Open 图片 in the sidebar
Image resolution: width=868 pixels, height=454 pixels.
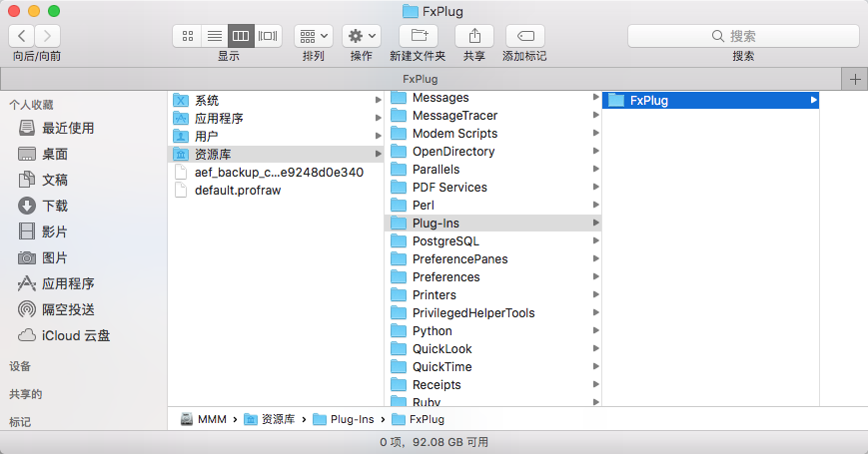click(43, 257)
